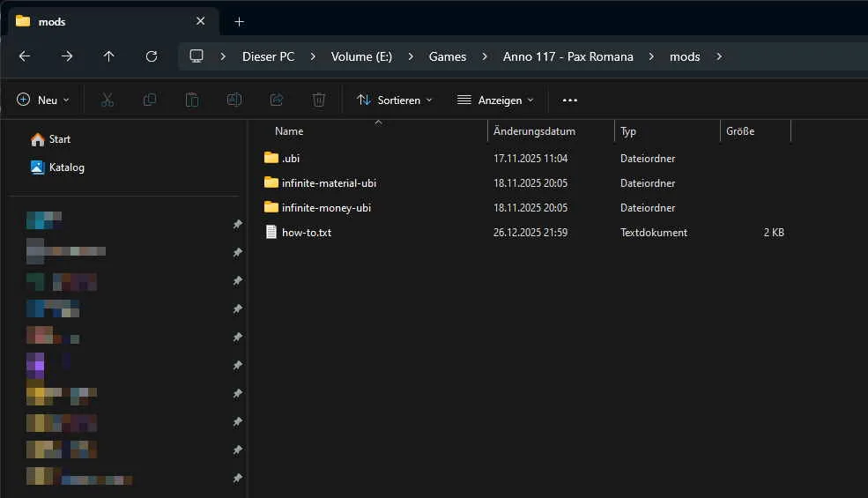The height and width of the screenshot is (498, 868).
Task: Click Volume (E:) in the breadcrumb path
Action: pyautogui.click(x=361, y=56)
